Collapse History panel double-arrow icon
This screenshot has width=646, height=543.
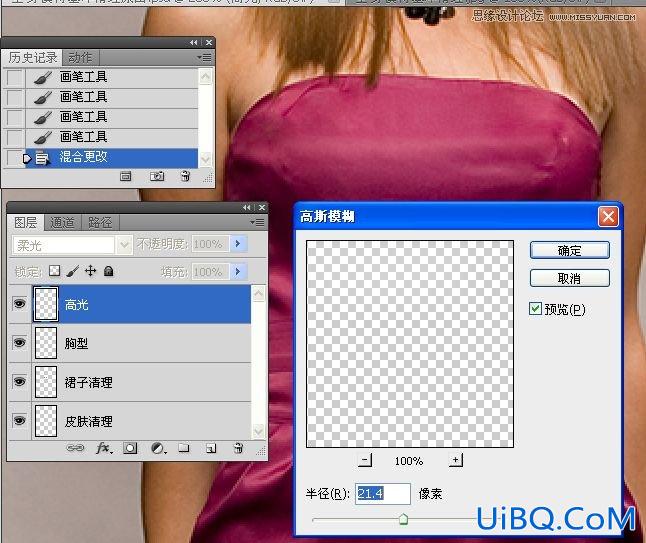coord(193,43)
